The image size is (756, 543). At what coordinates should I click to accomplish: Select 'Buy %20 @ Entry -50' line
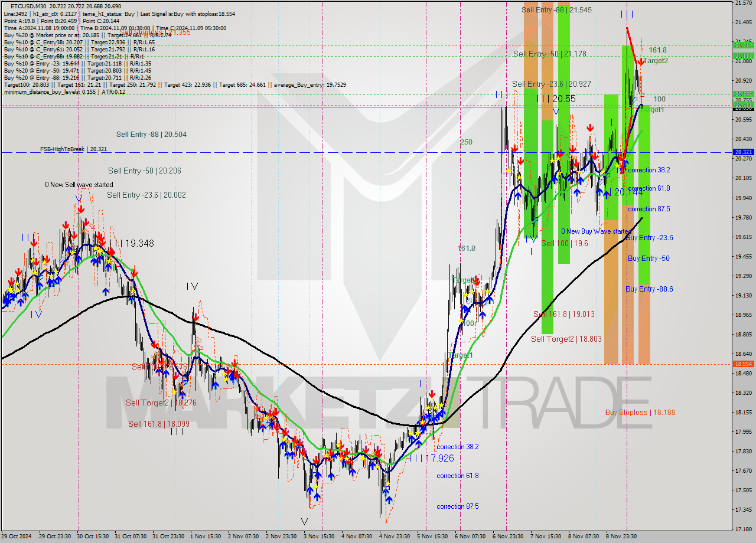[x=77, y=70]
